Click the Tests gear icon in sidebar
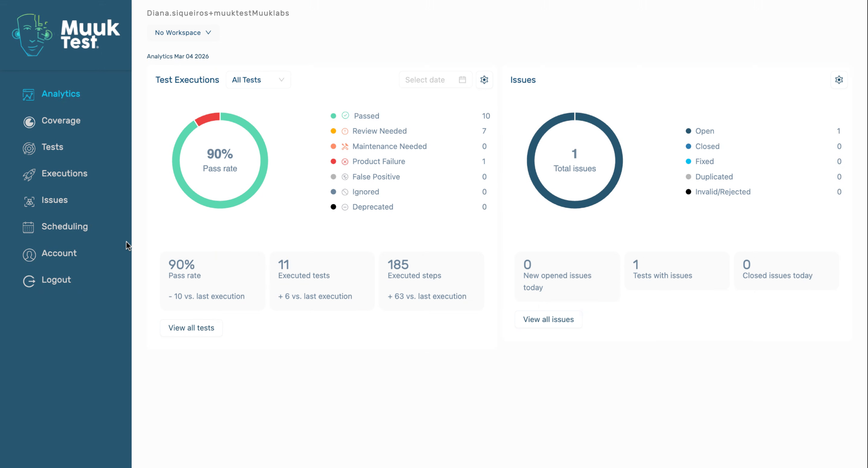Image resolution: width=868 pixels, height=468 pixels. pyautogui.click(x=28, y=148)
